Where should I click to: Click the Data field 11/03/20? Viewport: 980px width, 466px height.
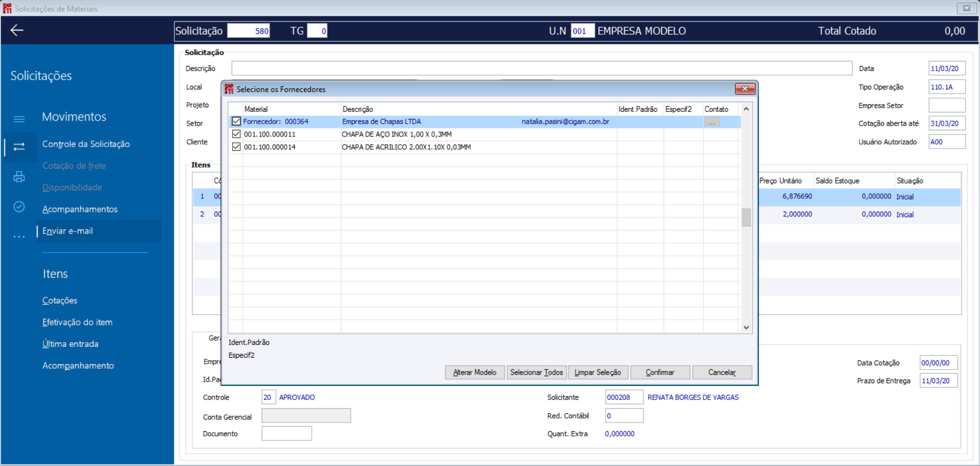click(947, 68)
